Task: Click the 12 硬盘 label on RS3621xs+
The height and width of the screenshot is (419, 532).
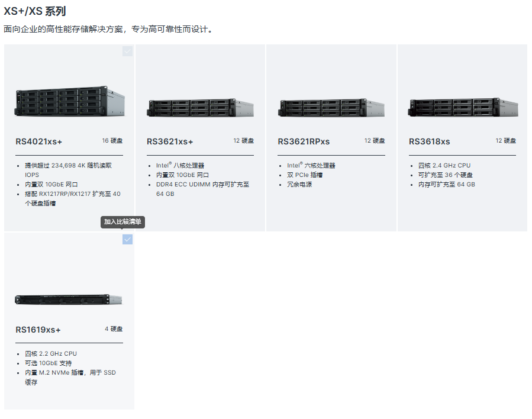Action: [x=243, y=141]
